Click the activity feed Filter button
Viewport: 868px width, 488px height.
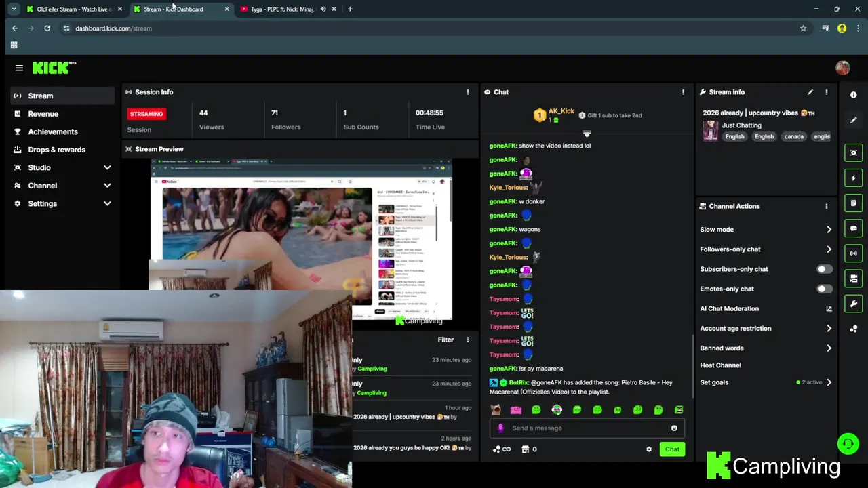(x=446, y=340)
